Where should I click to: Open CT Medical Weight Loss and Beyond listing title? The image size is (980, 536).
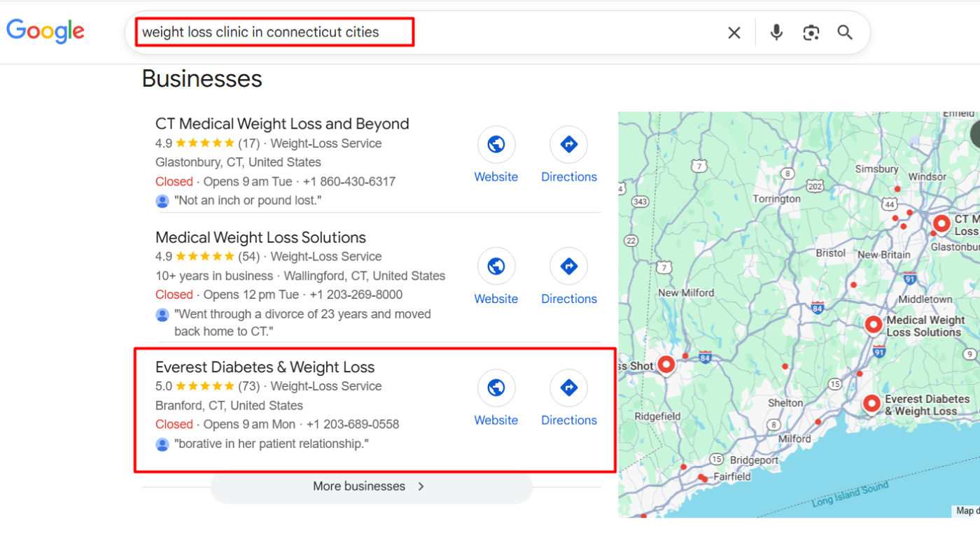tap(282, 124)
